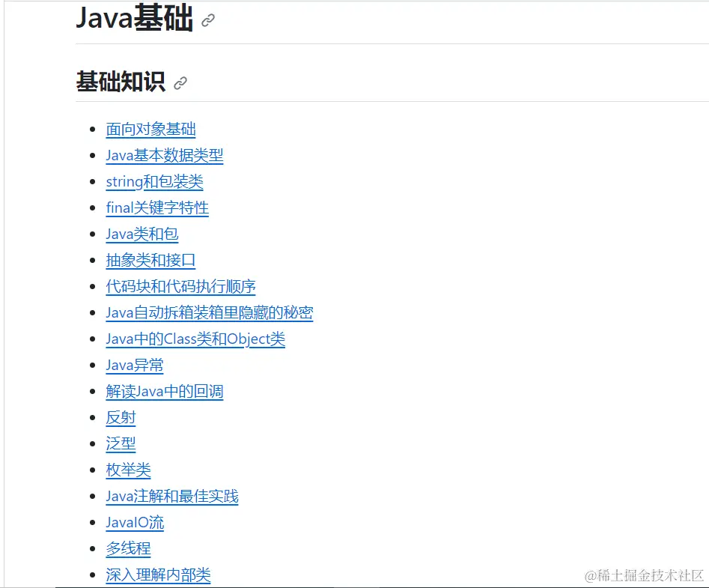Open the JavaIO流 link
Screen dimensions: 709x588
pos(135,523)
